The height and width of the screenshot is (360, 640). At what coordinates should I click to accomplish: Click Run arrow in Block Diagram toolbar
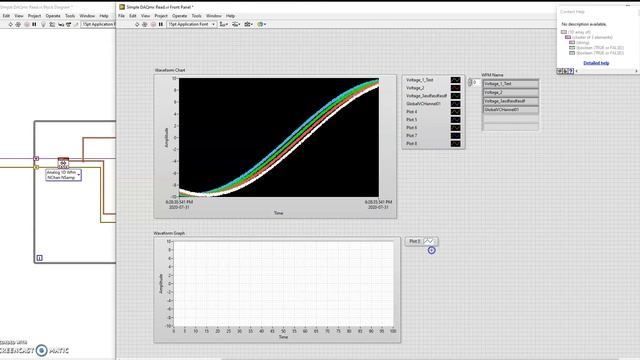point(11,25)
